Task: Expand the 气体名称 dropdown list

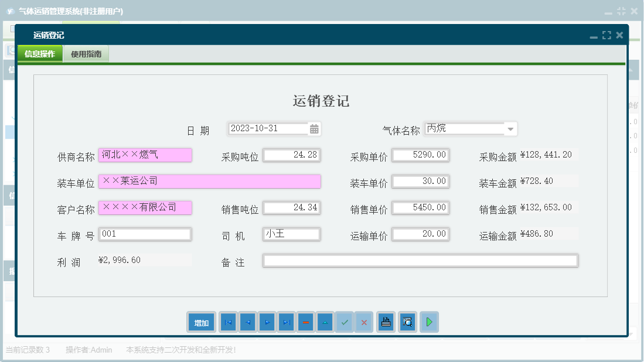Action: (x=509, y=128)
